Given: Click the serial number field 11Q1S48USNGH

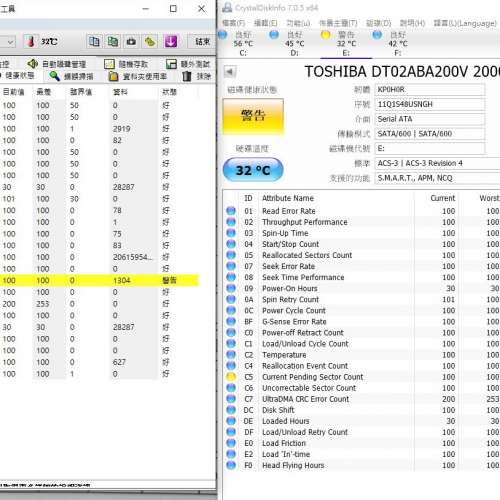Looking at the screenshot, I should (430, 104).
